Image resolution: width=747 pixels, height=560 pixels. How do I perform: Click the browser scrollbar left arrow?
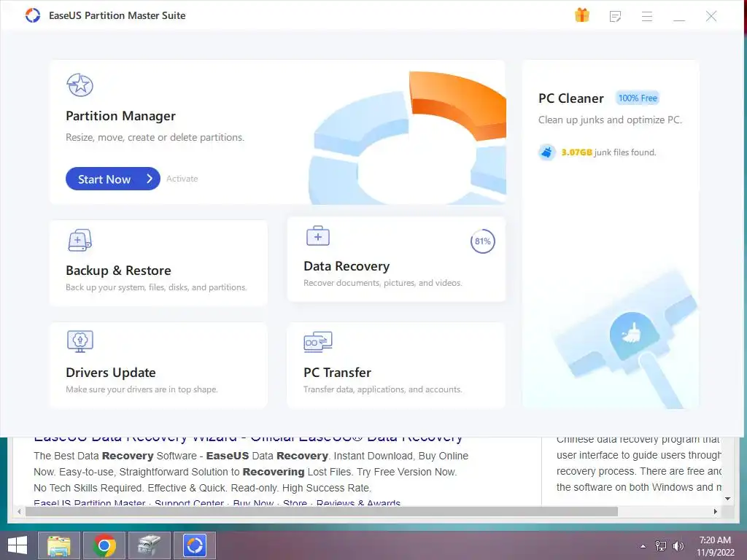19,511
